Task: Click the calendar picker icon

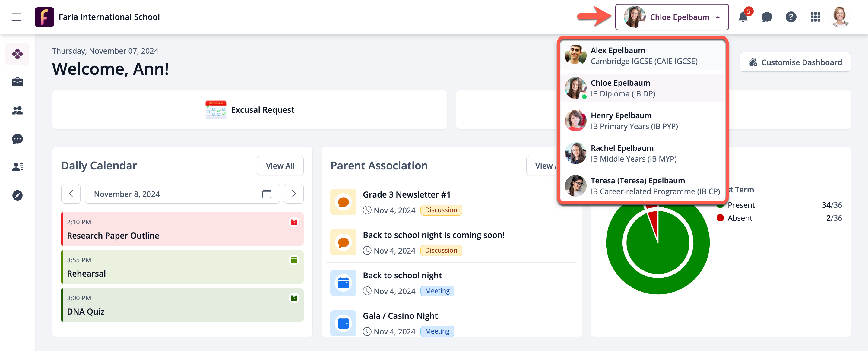Action: (x=267, y=194)
